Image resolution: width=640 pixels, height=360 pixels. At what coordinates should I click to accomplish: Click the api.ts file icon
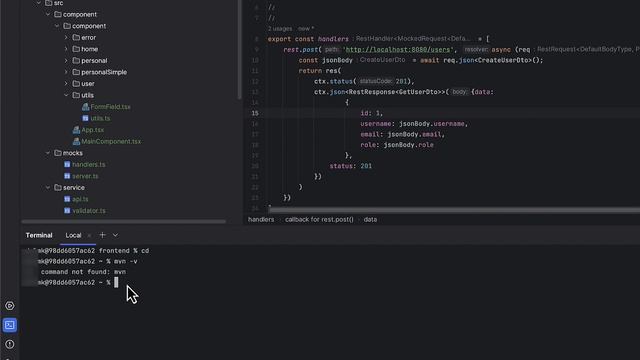click(x=67, y=199)
